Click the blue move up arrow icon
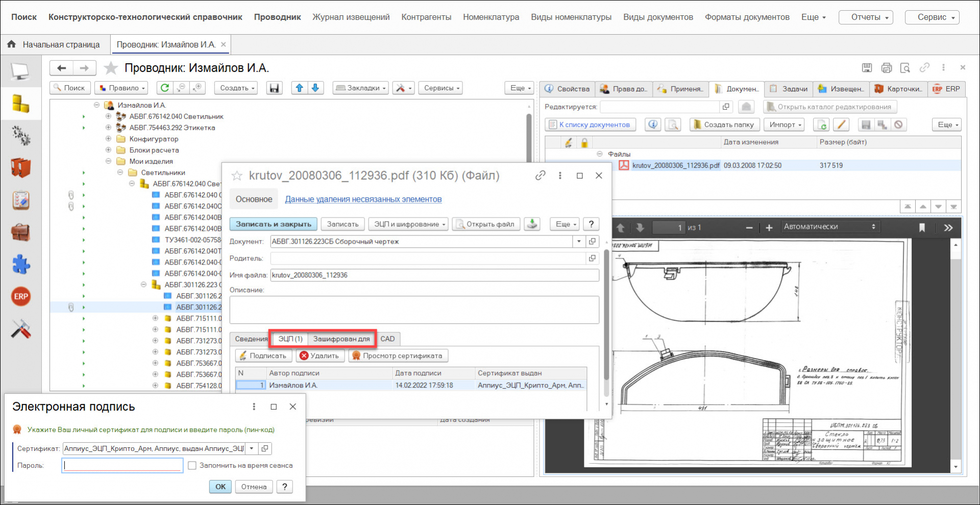This screenshot has height=505, width=980. click(300, 88)
